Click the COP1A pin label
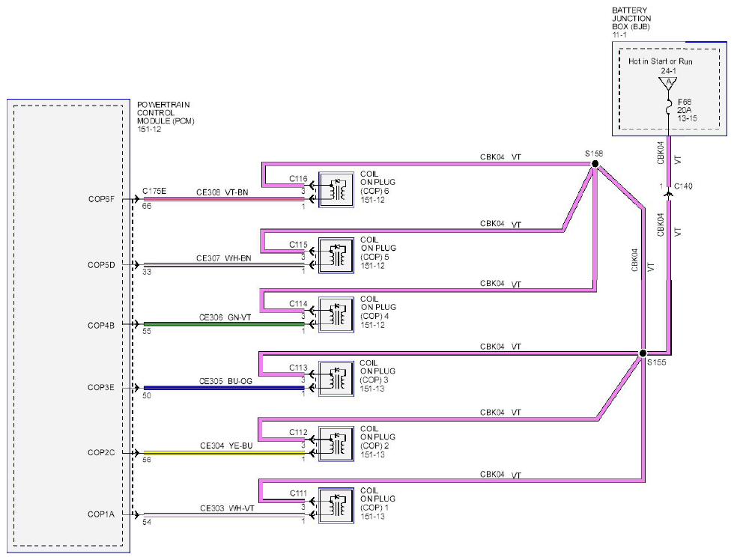This screenshot has height=560, width=734. (101, 514)
